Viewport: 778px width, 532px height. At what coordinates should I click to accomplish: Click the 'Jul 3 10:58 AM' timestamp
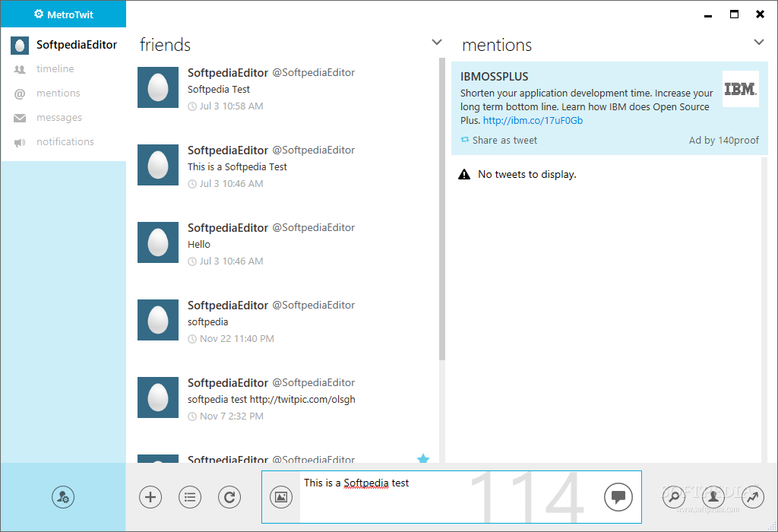[231, 106]
